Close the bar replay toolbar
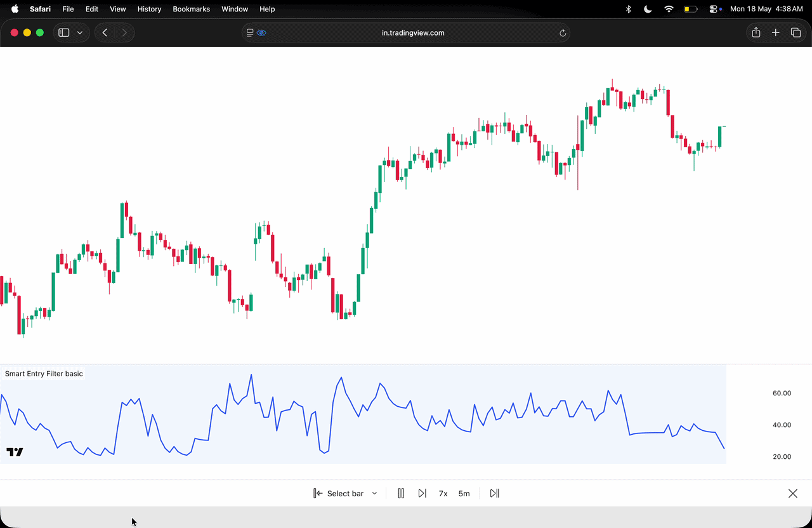Image resolution: width=812 pixels, height=528 pixels. [793, 493]
